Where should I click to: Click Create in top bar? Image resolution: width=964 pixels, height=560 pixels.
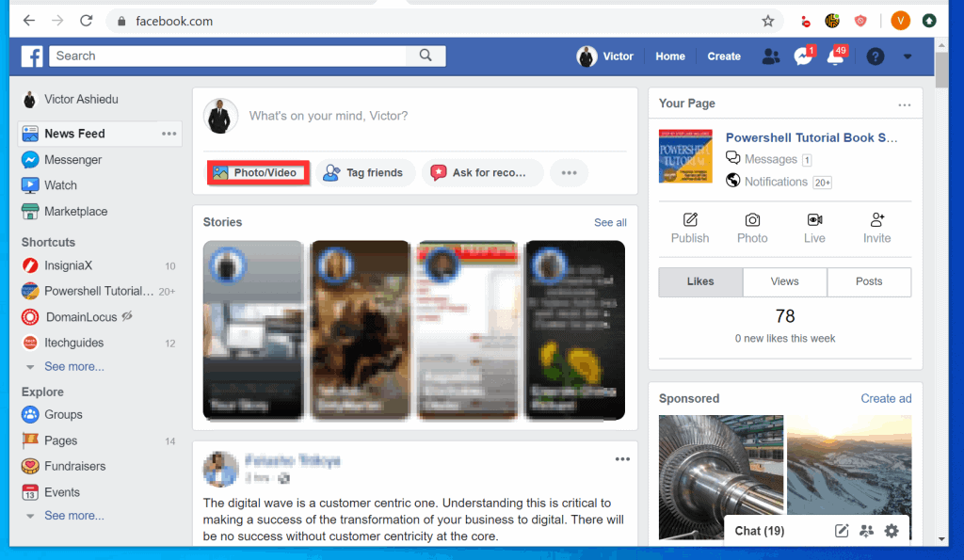[724, 56]
